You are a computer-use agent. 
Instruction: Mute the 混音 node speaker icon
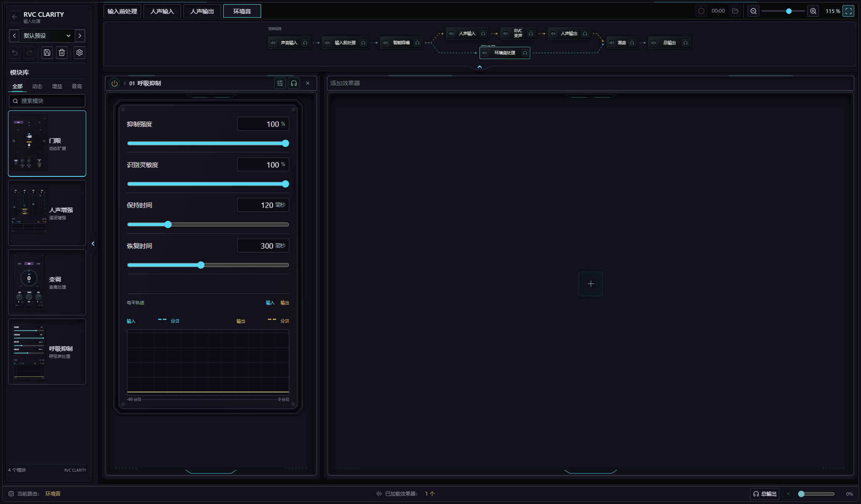coord(612,43)
